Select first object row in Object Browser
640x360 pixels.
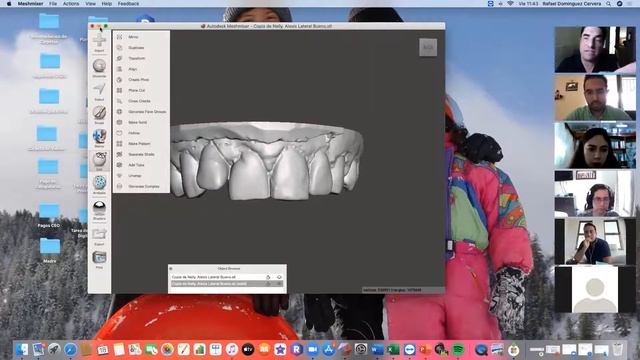[227, 277]
